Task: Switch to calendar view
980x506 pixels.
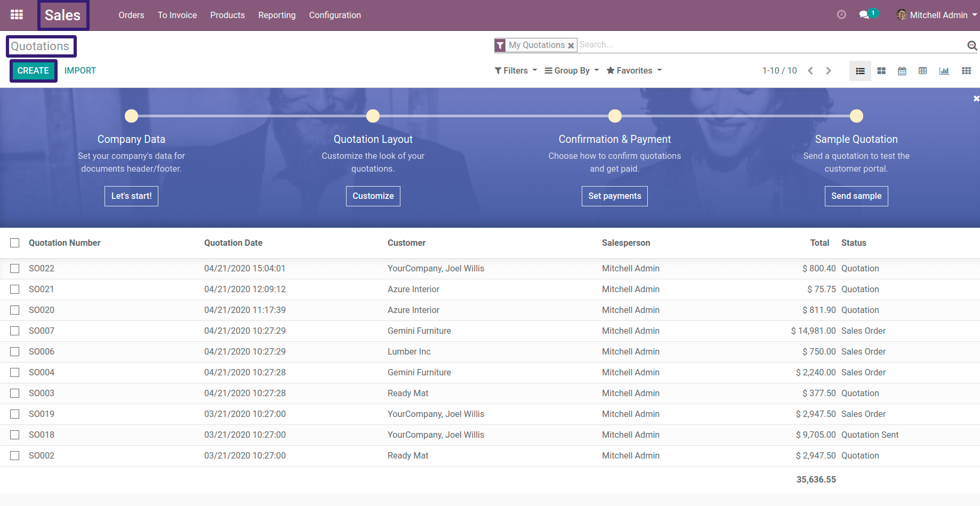Action: (x=902, y=71)
